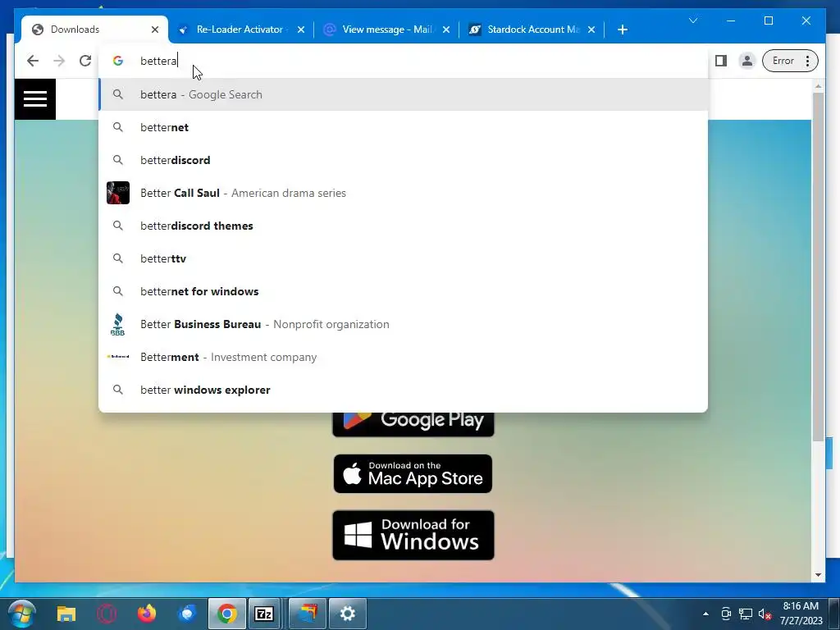This screenshot has height=630, width=840.
Task: Show hidden system tray icons
Action: coord(705,614)
